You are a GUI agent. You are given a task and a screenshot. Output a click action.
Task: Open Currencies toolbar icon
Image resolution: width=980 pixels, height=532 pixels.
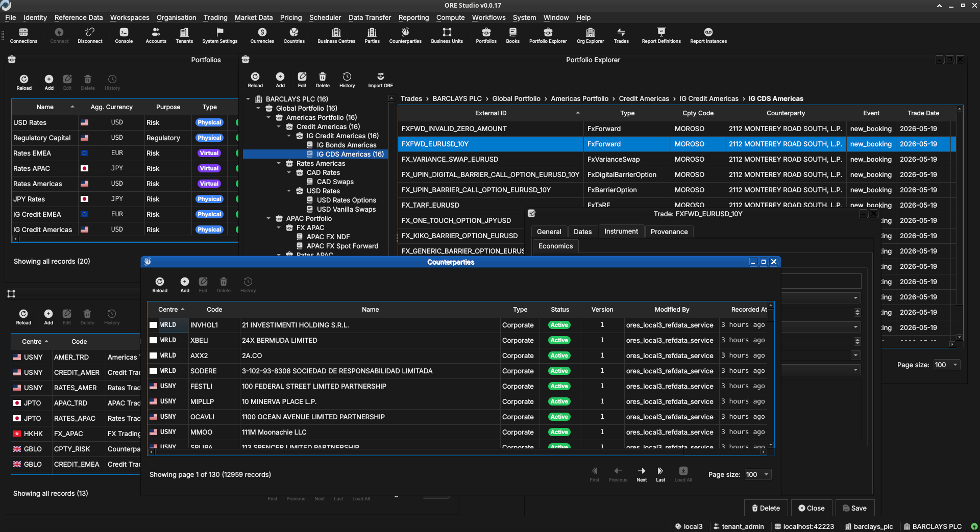[x=262, y=36]
